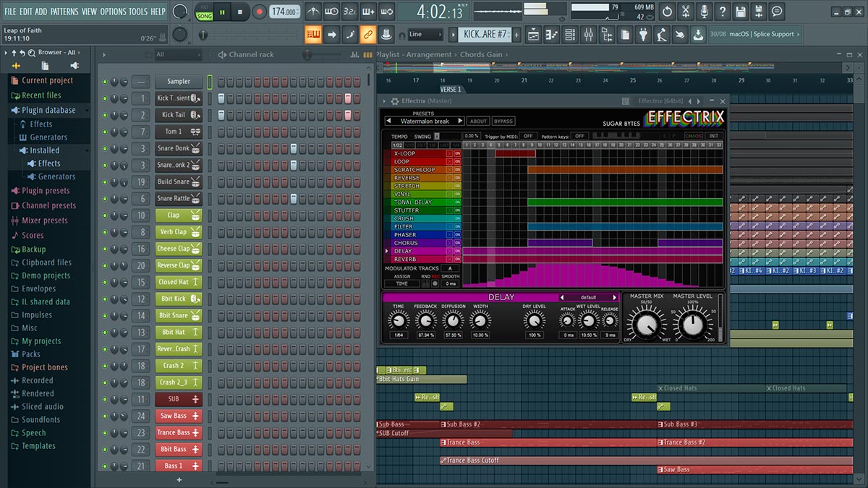This screenshot has height=488, width=868.
Task: Open Effectrix window options arrow menu
Action: pos(385,101)
